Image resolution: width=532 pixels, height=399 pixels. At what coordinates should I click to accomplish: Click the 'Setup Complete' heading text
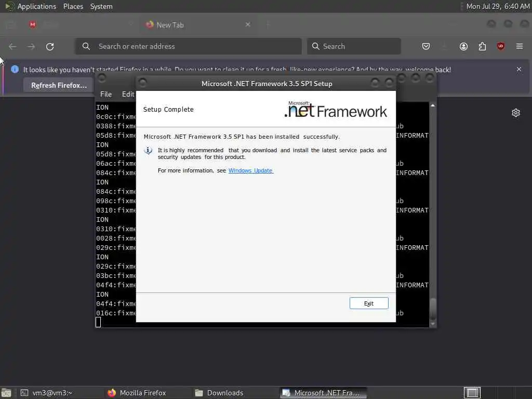pos(168,109)
